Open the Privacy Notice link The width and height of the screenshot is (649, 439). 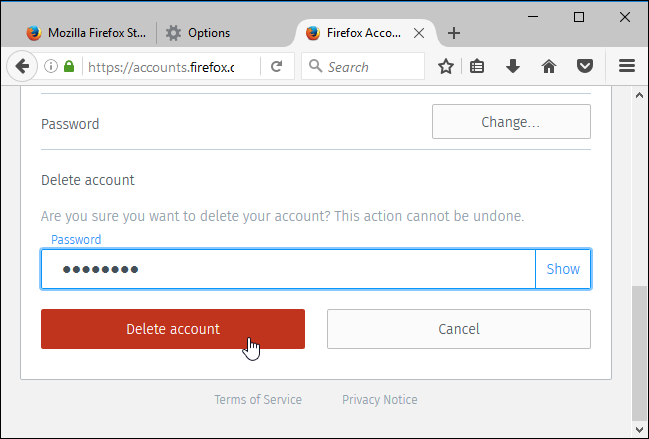(380, 400)
